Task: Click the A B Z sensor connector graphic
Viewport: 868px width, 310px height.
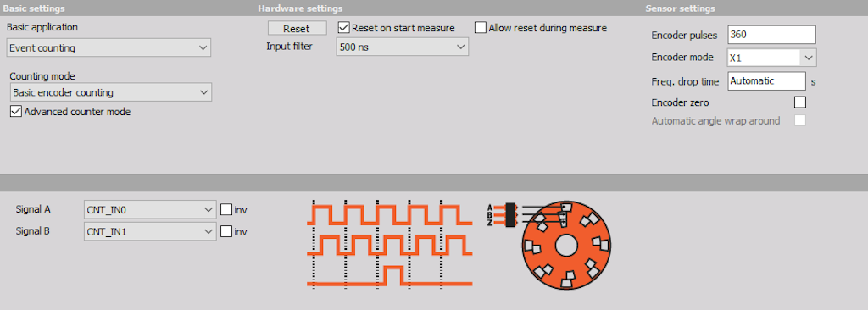Action: point(502,214)
